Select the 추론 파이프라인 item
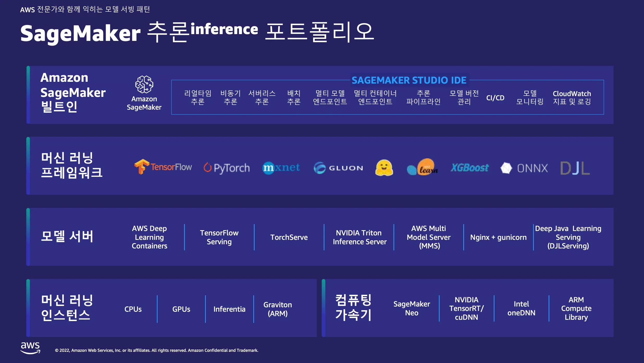This screenshot has width=644, height=363. pyautogui.click(x=423, y=97)
